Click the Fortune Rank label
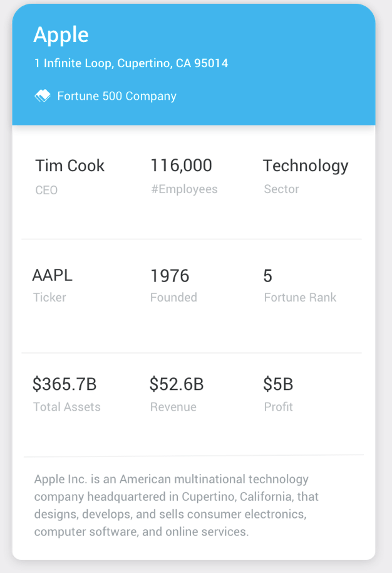 [300, 297]
